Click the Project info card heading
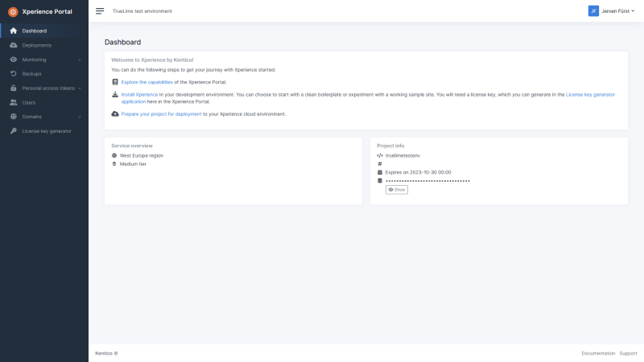The height and width of the screenshot is (362, 644). pyautogui.click(x=390, y=146)
